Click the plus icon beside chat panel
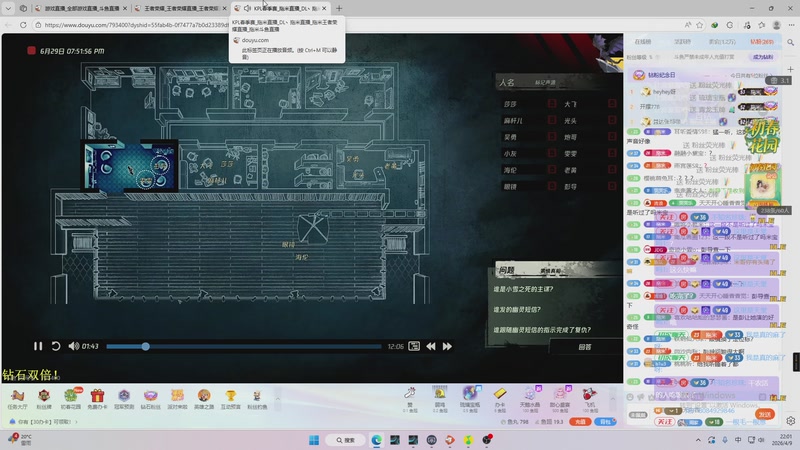 click(x=790, y=69)
